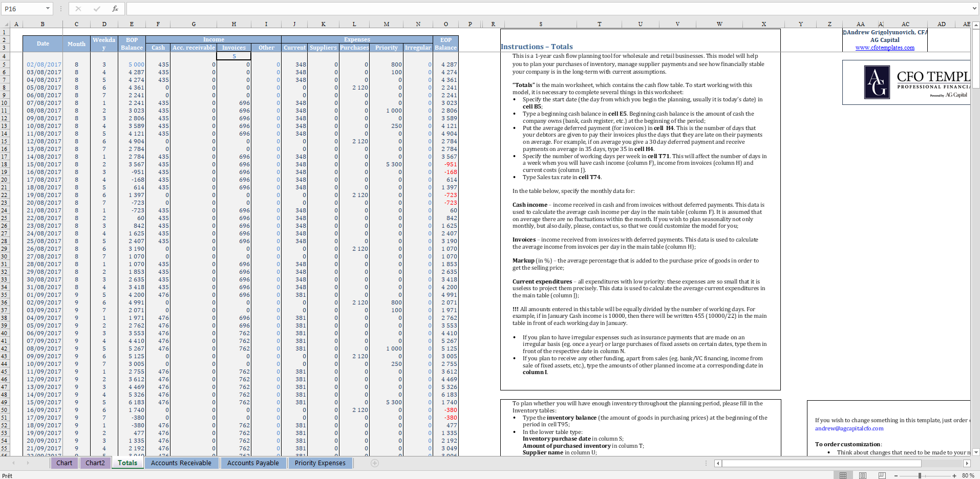Click Priority value 5 300 on 15/08/2017 row
Screen dimensions: 980x479
coord(387,164)
